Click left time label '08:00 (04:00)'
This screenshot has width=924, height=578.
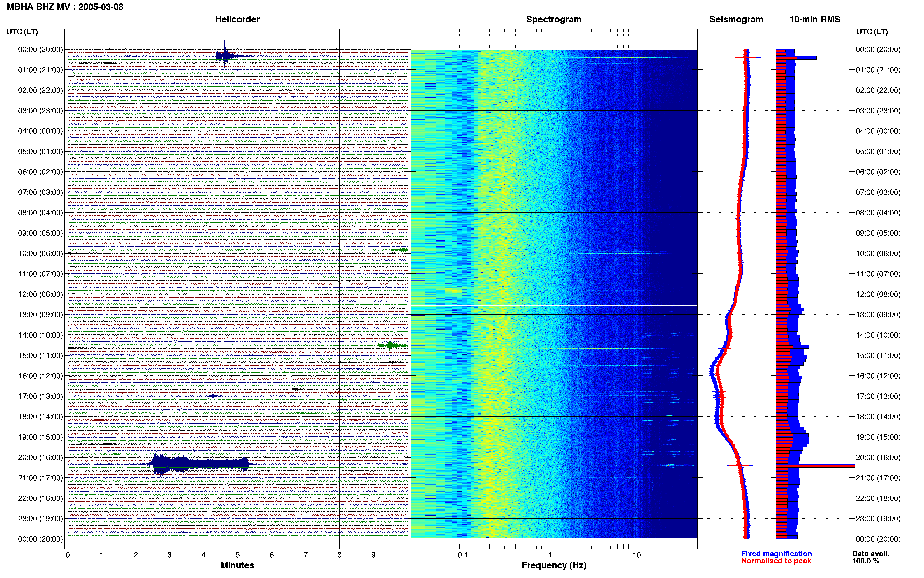[x=41, y=212]
